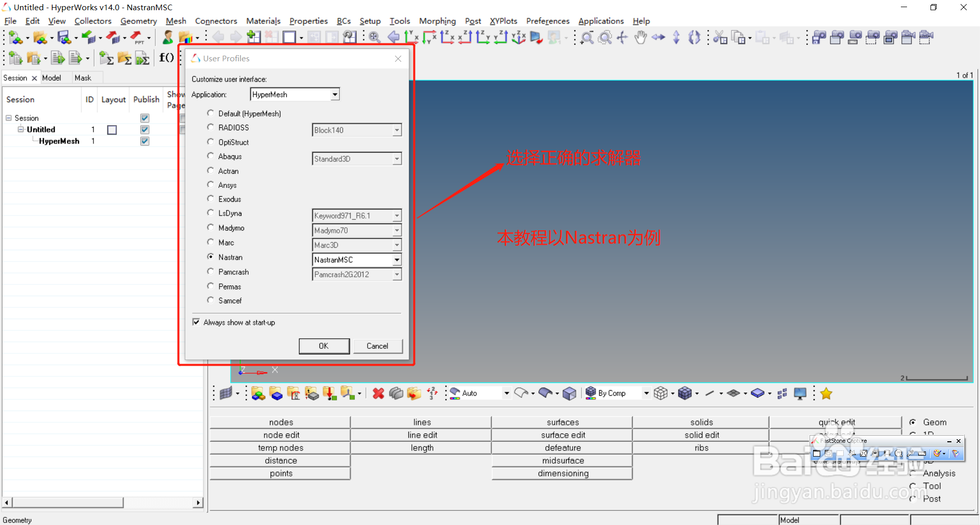Toggle the Untitled layout checkbox
This screenshot has width=980, height=525.
112,130
